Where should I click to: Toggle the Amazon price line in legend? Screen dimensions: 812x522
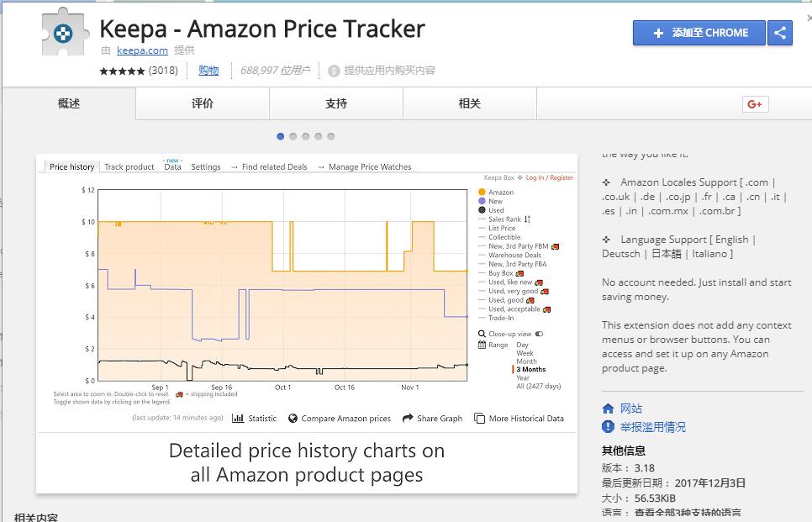tap(501, 192)
